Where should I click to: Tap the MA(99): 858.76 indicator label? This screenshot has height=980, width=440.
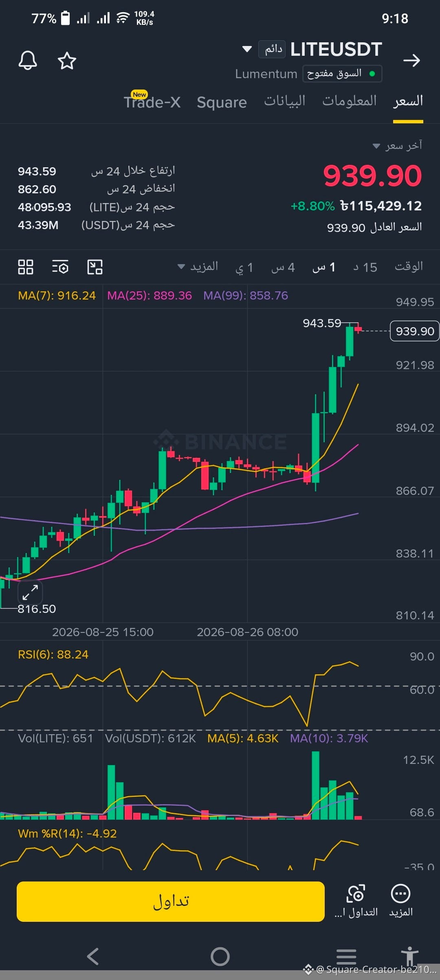point(246,295)
